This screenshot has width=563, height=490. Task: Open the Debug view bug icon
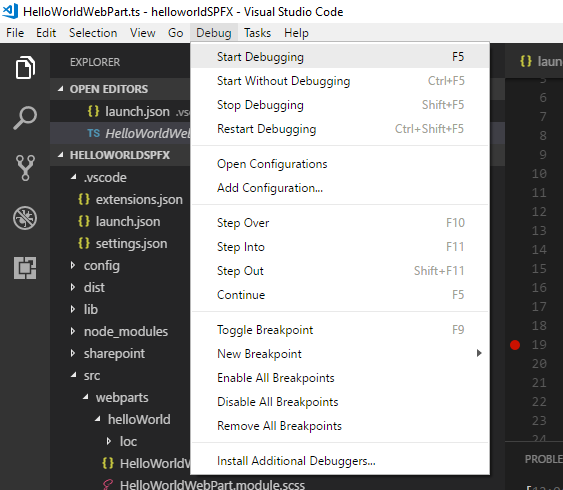(x=25, y=218)
